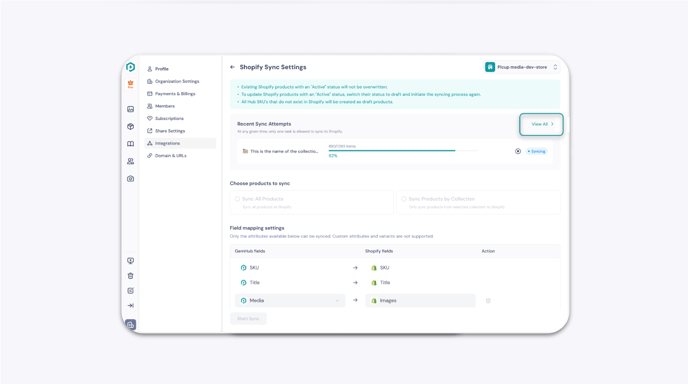
Task: Click the store icon beside Picup-media-dev-store
Action: [490, 67]
